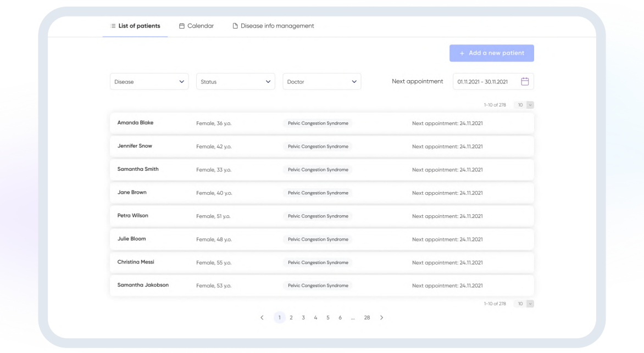Click the calendar icon in date range field

click(525, 82)
